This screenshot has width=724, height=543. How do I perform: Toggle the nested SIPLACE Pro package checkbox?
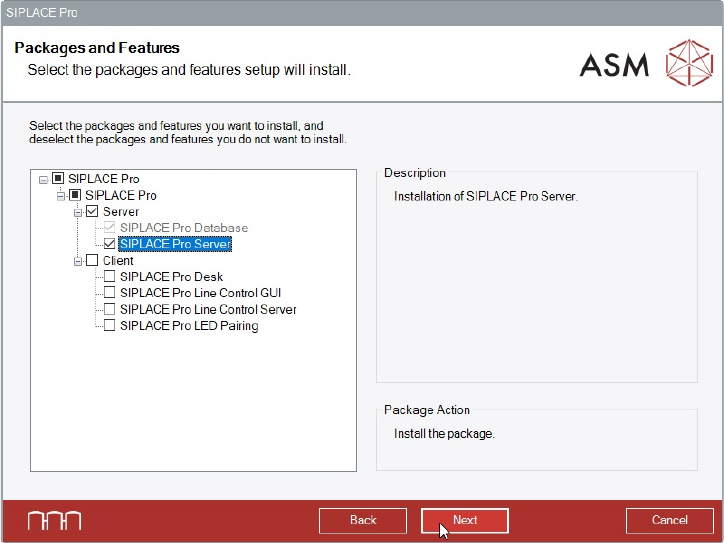tap(75, 195)
